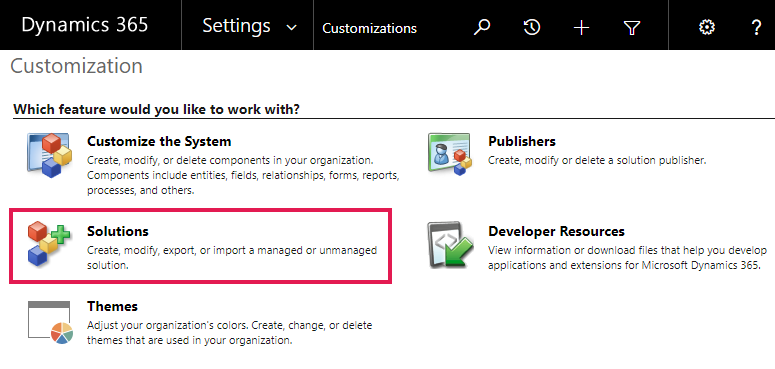Image resolution: width=775 pixels, height=369 pixels.
Task: Open the help question mark icon
Action: pos(756,28)
